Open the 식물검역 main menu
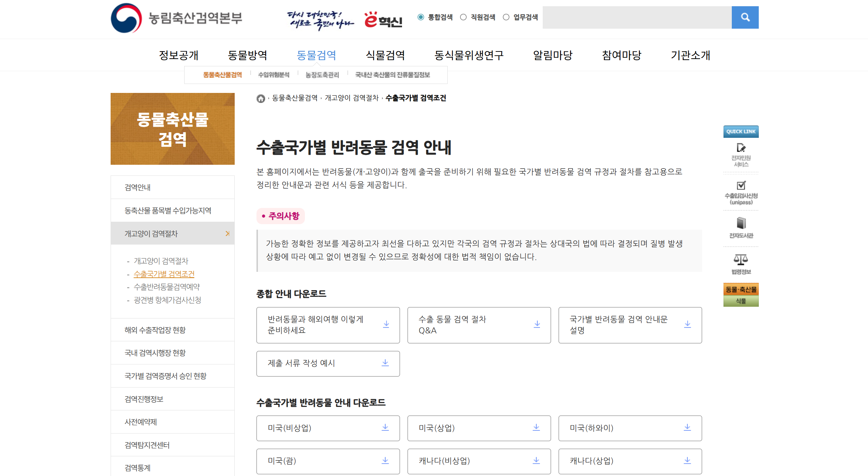 (x=385, y=55)
